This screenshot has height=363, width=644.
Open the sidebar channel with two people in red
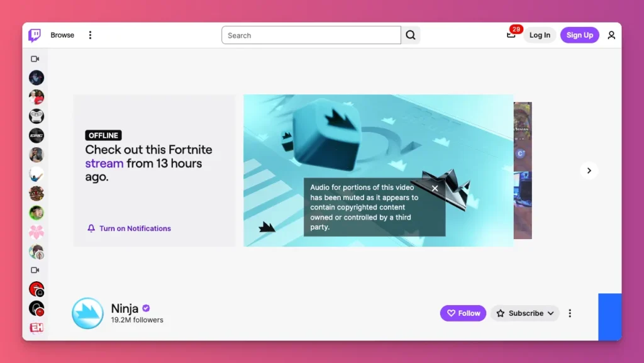click(x=36, y=97)
